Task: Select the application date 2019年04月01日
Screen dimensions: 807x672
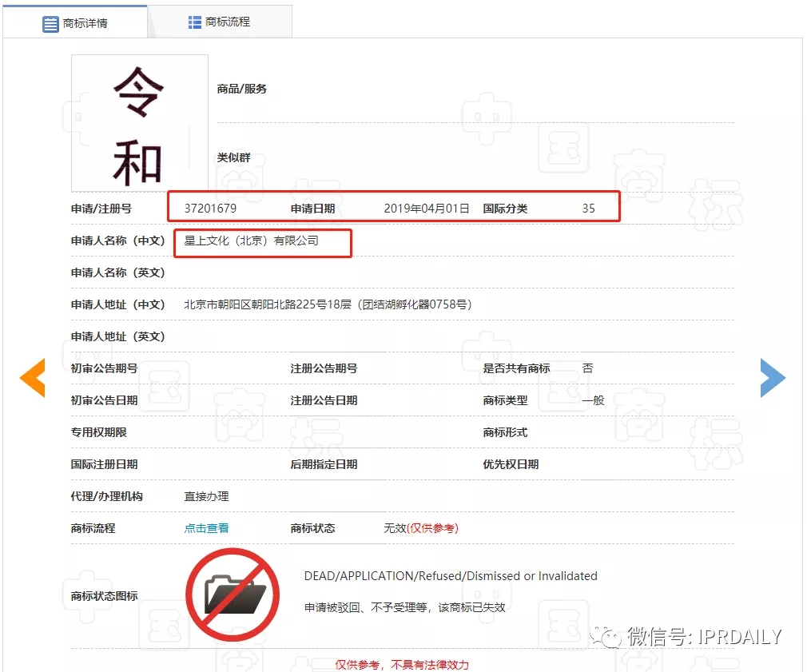Action: (427, 209)
